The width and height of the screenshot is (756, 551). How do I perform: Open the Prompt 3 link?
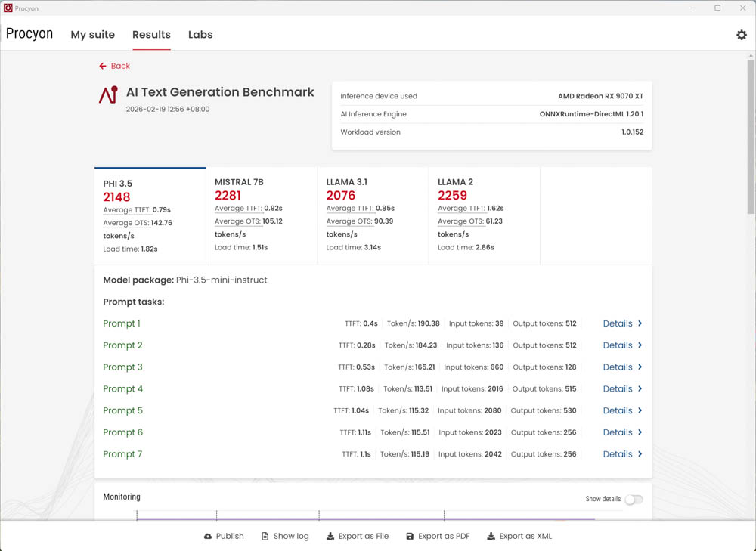click(122, 367)
